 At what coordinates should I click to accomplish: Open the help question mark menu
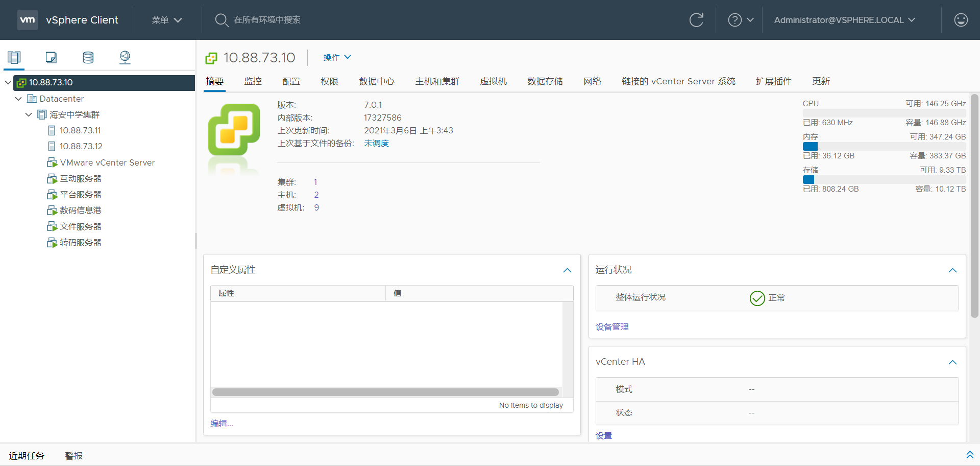(x=740, y=20)
